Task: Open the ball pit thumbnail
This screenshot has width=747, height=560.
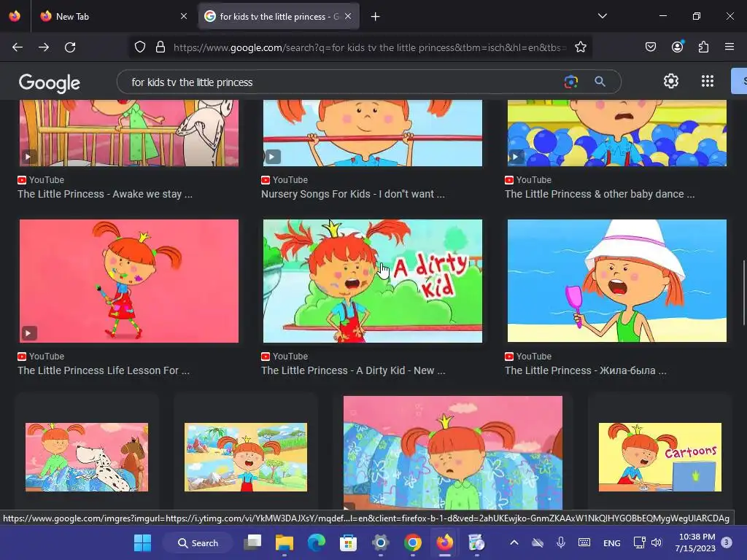Action: [x=617, y=133]
